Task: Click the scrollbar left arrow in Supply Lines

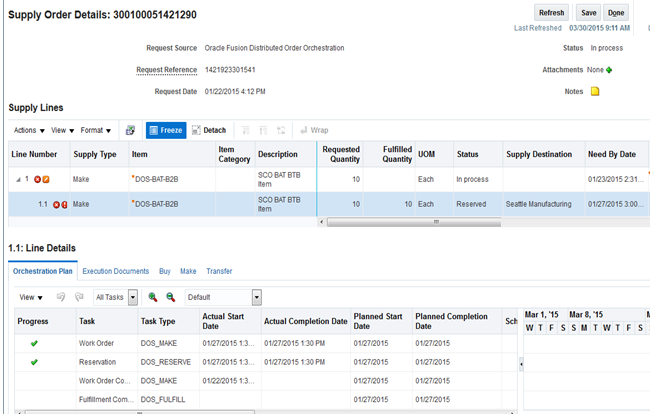Action: pyautogui.click(x=322, y=222)
